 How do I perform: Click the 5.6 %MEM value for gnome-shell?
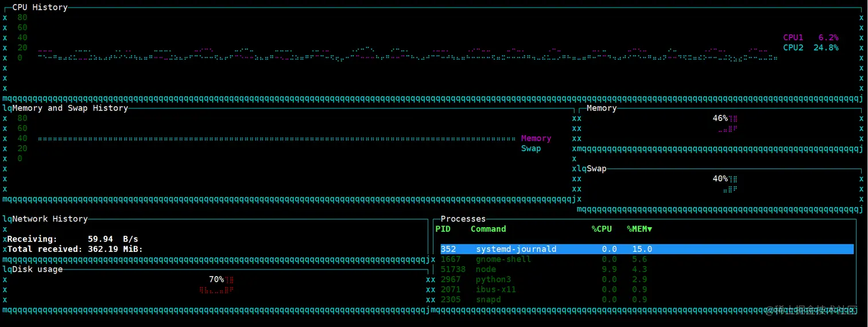coord(640,259)
